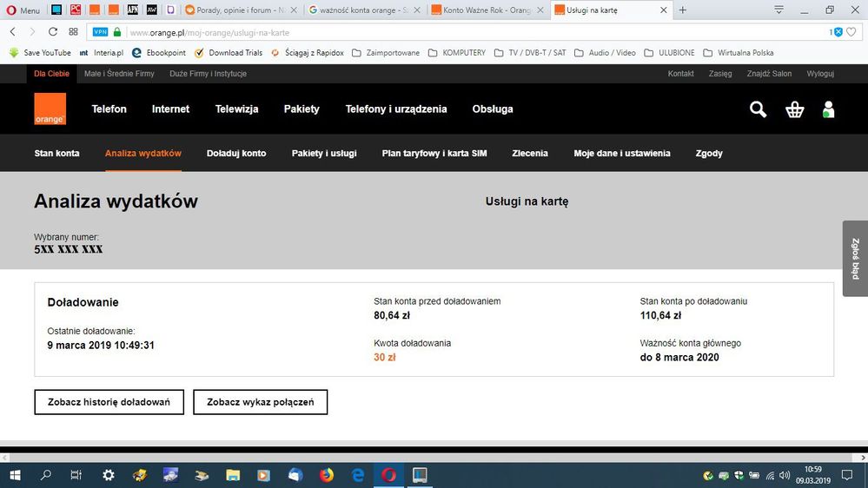Screen dimensions: 868x488
Task: Go to Plan taryfowy i karta SIM
Action: click(434, 154)
